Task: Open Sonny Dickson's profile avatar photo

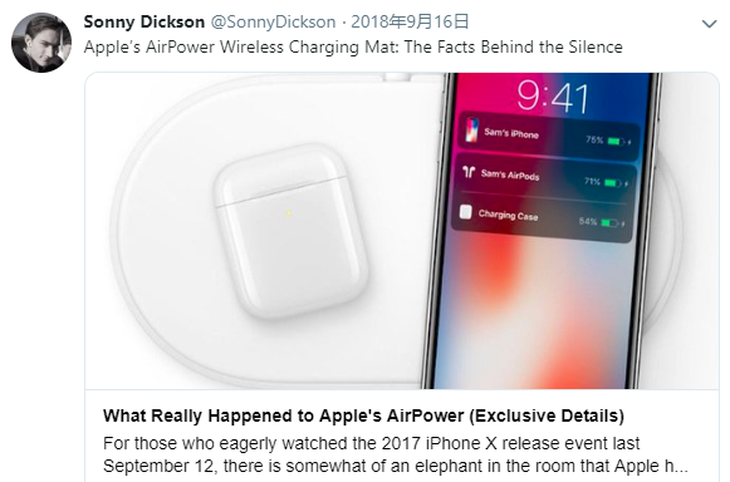Action: tap(41, 42)
